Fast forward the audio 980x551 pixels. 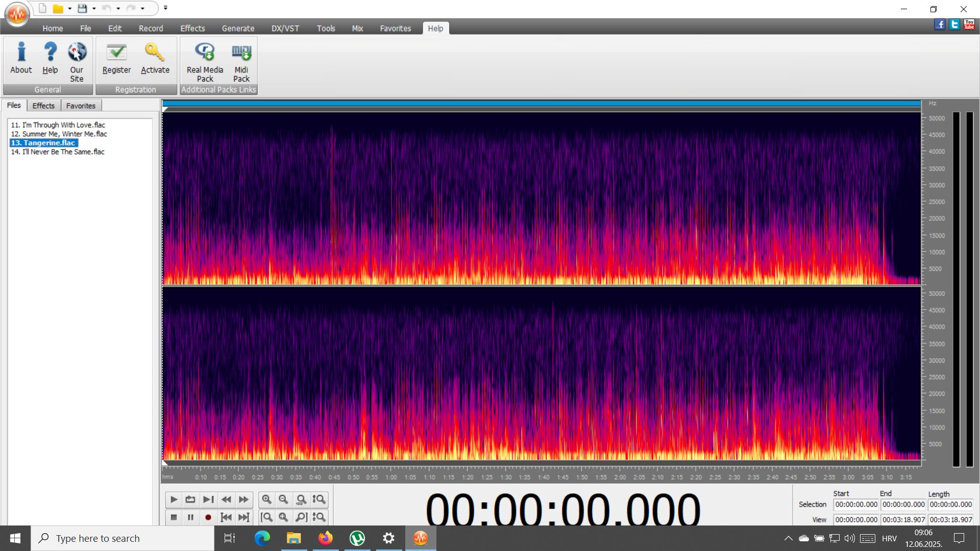coord(243,499)
